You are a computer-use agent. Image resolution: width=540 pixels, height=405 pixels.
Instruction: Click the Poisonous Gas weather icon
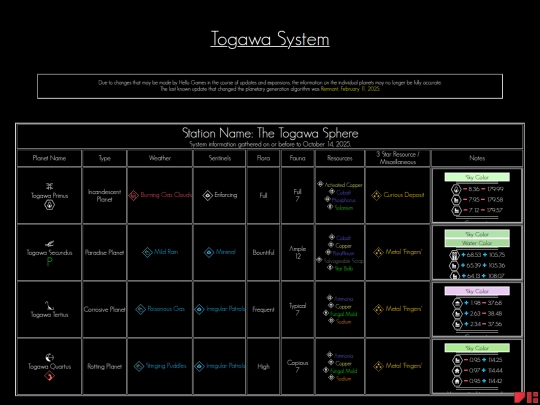[x=141, y=309]
